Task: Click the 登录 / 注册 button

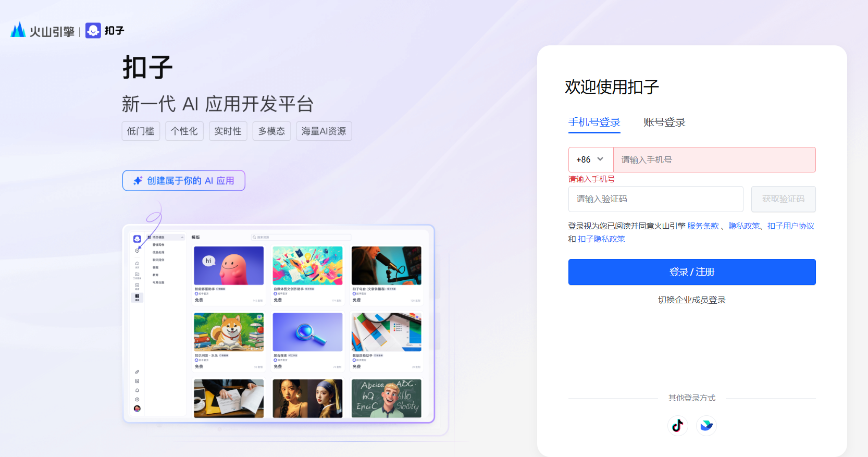Action: click(692, 272)
